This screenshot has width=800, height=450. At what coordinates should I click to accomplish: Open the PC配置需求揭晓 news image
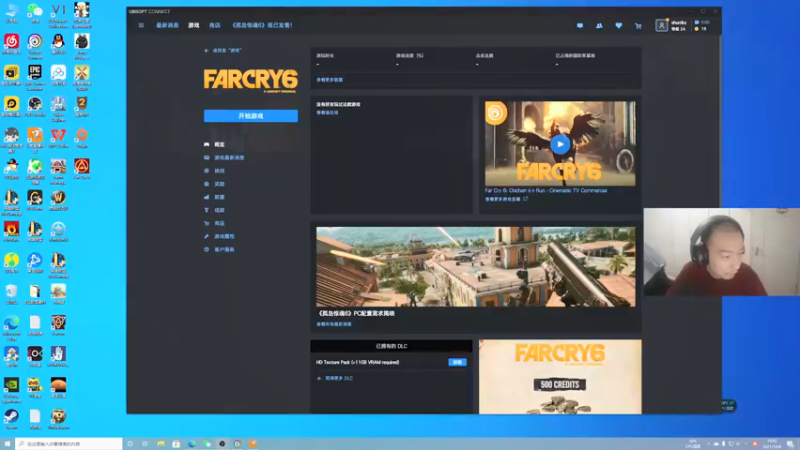coord(476,267)
